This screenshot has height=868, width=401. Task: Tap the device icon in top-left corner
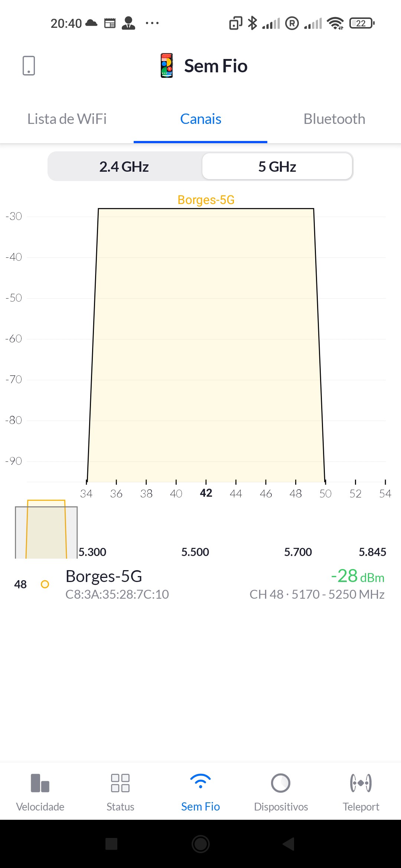[x=29, y=66]
